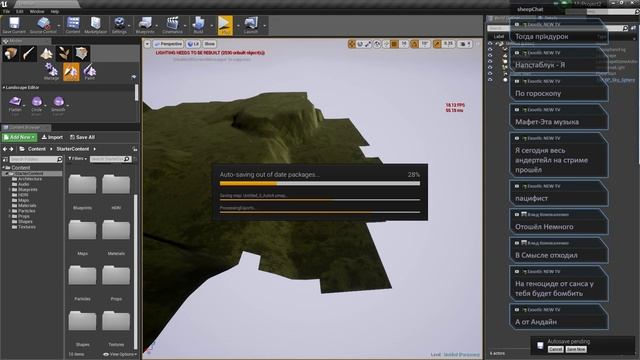Open the File menu
The height and width of the screenshot is (360, 640).
point(6,11)
